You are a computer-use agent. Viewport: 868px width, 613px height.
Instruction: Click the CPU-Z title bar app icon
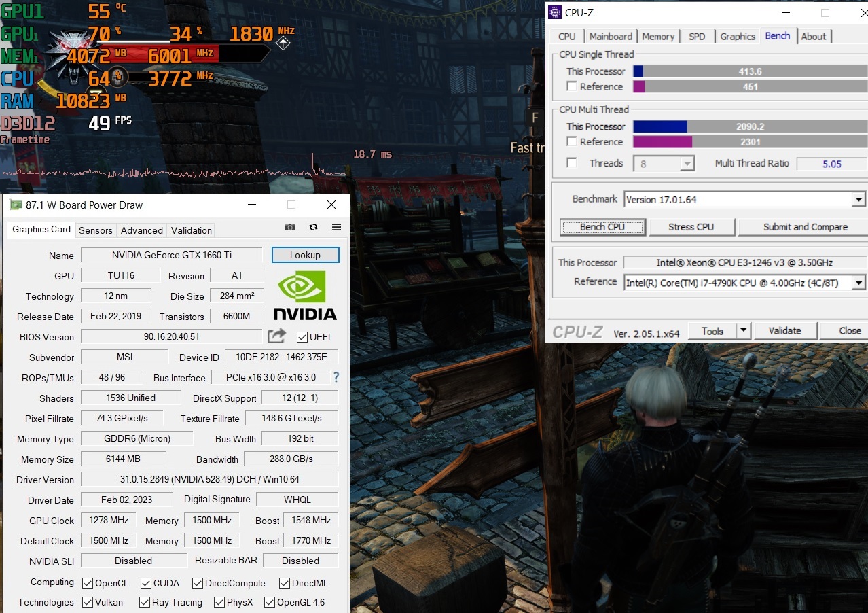tap(554, 12)
